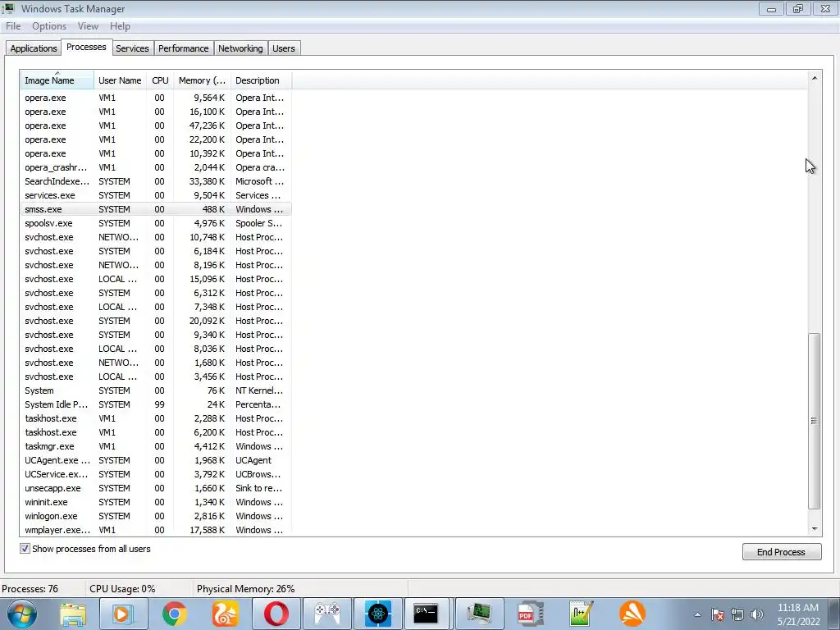Select the taskmgr.exe process row
The height and width of the screenshot is (630, 840).
156,446
